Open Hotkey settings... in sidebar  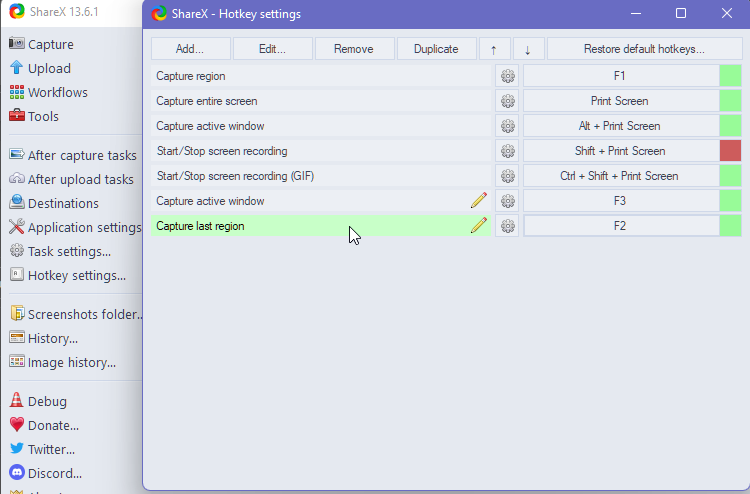(77, 275)
